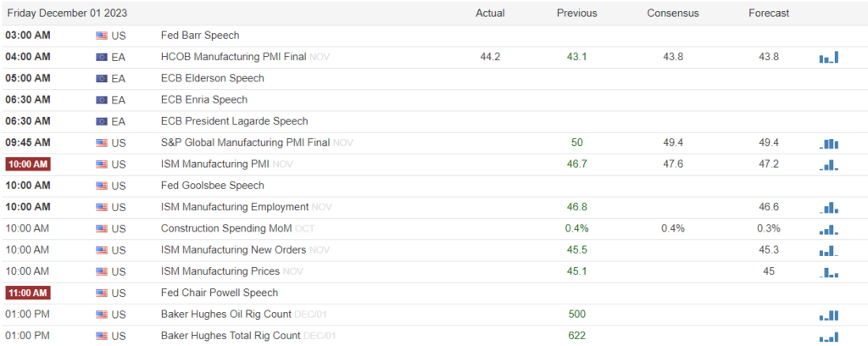Open ISM Manufacturing PMI event link

[214, 164]
